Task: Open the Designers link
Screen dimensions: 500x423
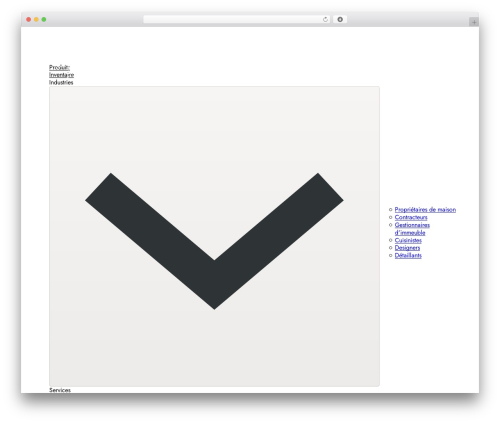Action: tap(407, 248)
